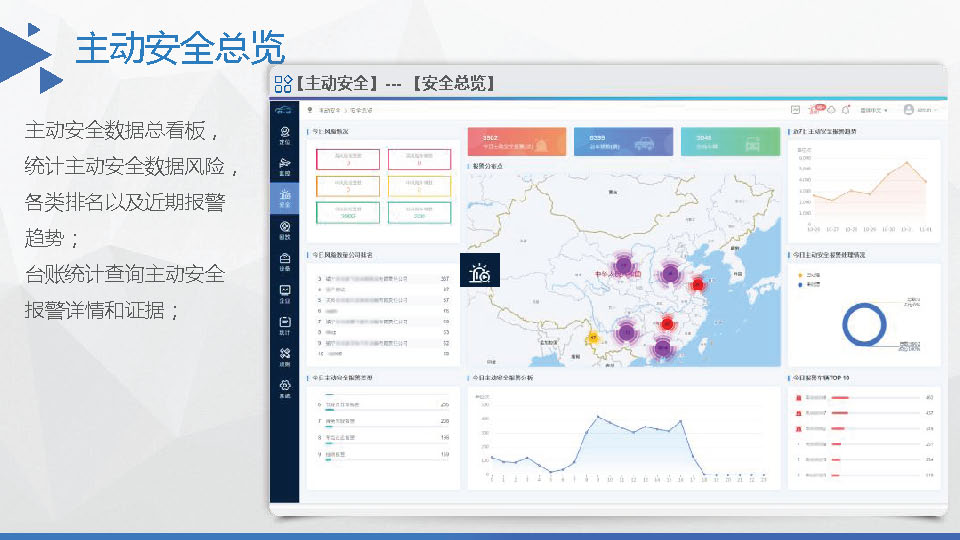Click the top-right red-bordered risk box
This screenshot has width=960, height=540.
click(x=419, y=159)
